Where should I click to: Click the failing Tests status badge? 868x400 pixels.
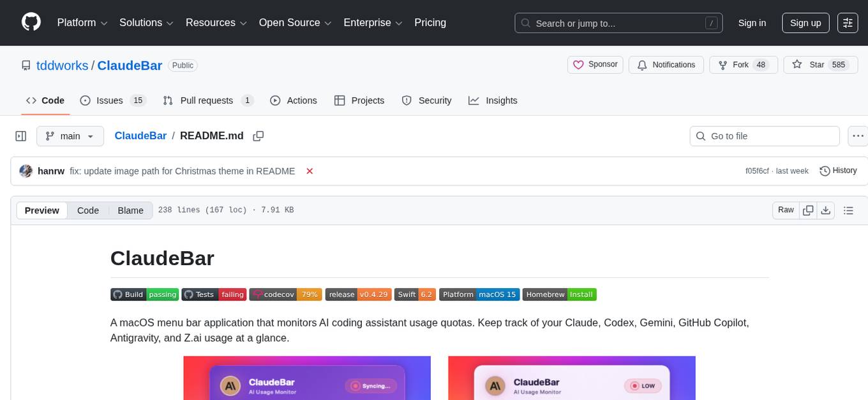214,294
